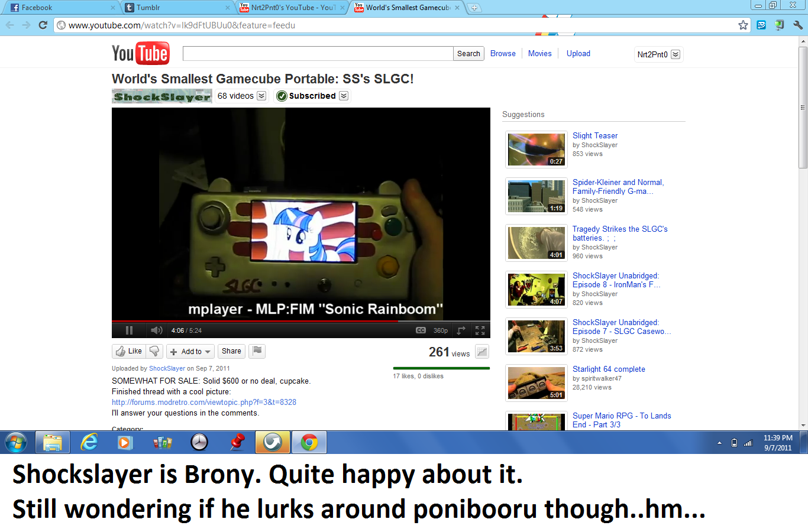Open the taskbar clock showing 11:39 PM
808x532 pixels.
778,443
